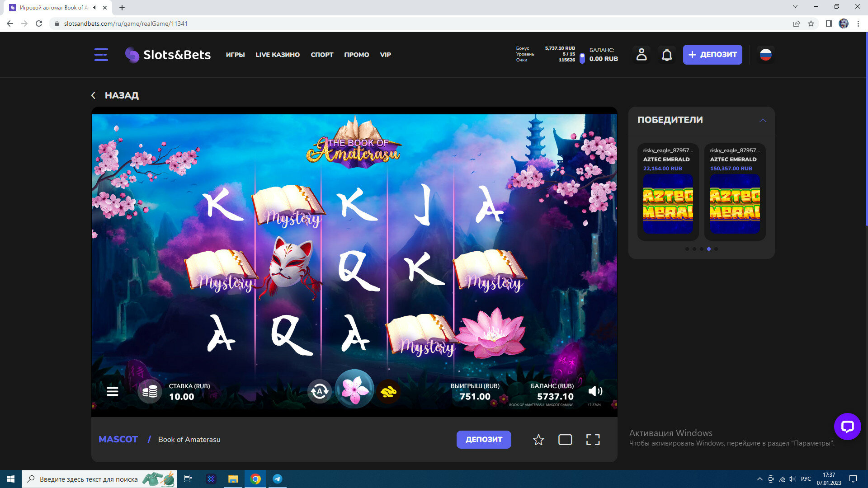Open the live chat bubble
This screenshot has width=868, height=488.
click(x=847, y=427)
